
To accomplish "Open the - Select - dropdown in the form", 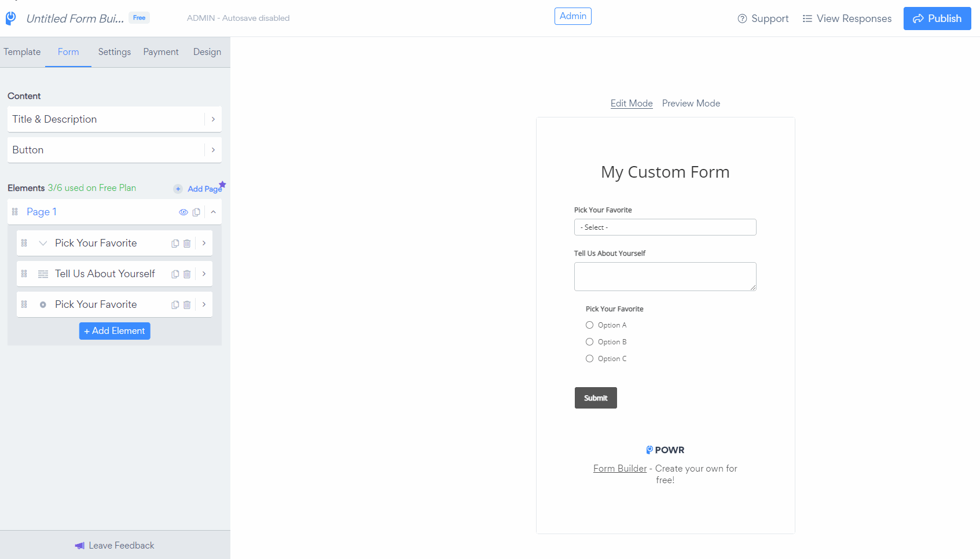I will point(665,227).
